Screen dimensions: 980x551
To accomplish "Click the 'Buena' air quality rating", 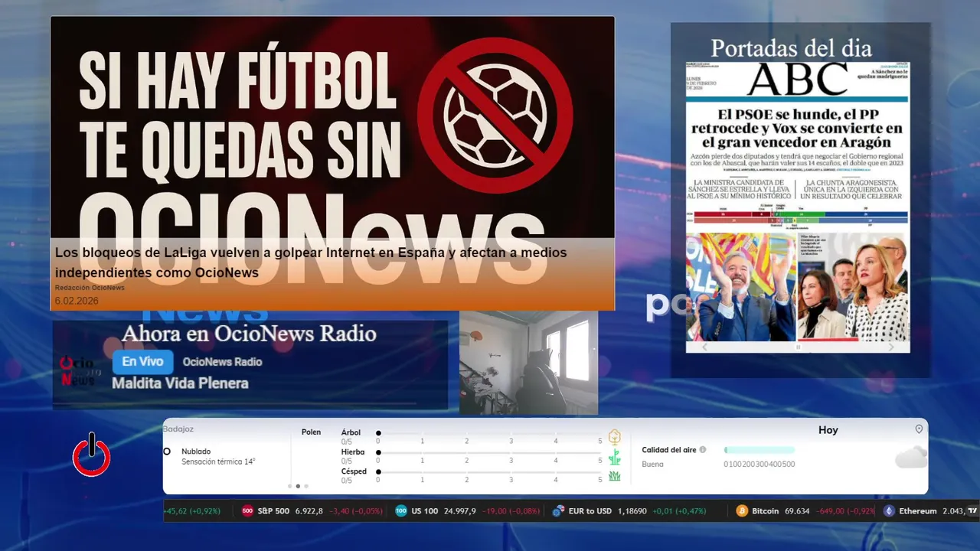I will (652, 465).
